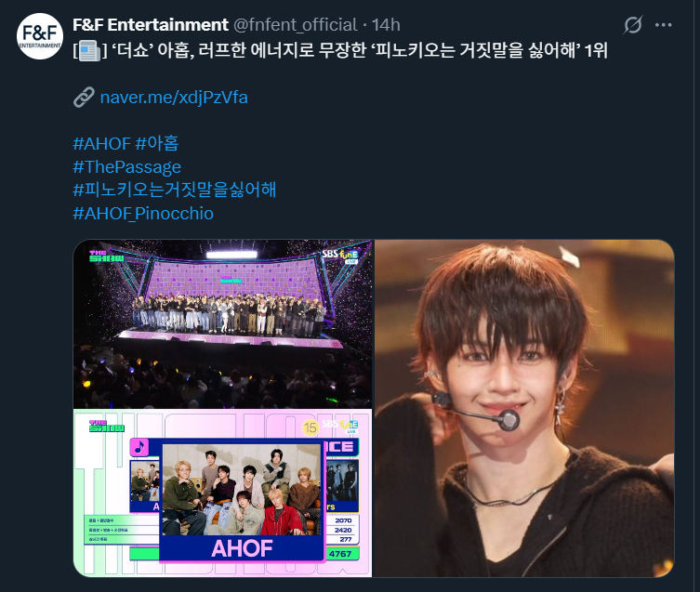Click the music note icon in chart image
The image size is (700, 592).
[x=139, y=447]
